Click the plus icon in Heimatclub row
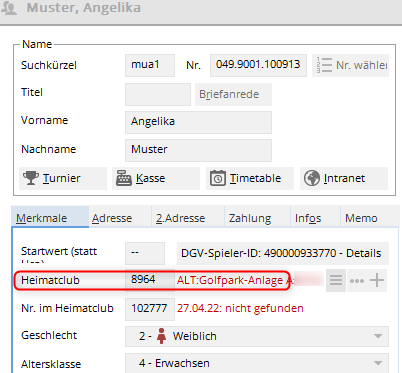The width and height of the screenshot is (402, 373). [x=377, y=280]
